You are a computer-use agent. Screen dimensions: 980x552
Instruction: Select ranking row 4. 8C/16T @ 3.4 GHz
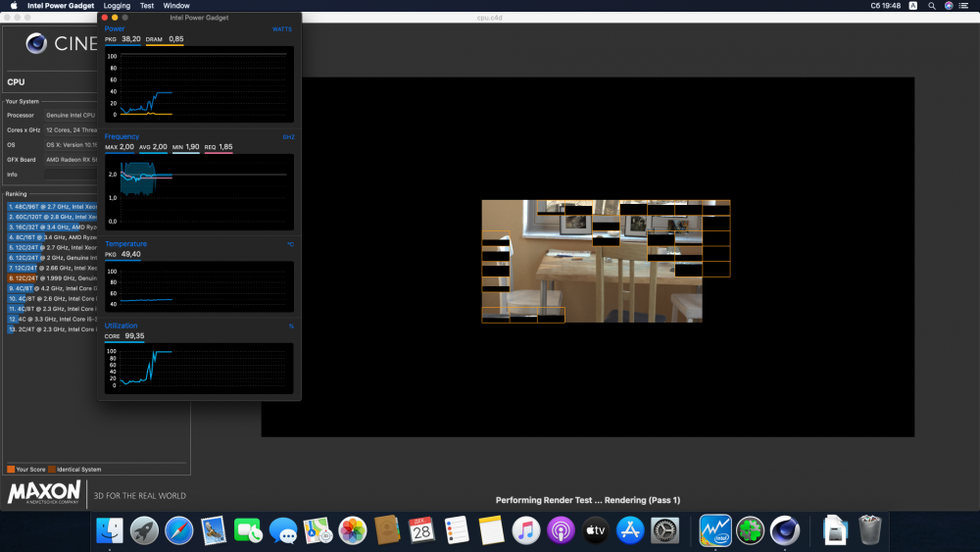pos(53,237)
